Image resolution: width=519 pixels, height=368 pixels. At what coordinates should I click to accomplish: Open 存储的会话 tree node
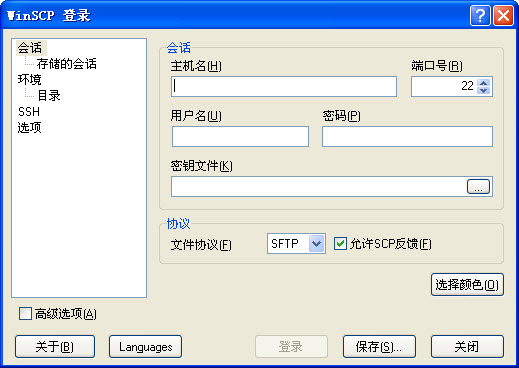point(67,64)
